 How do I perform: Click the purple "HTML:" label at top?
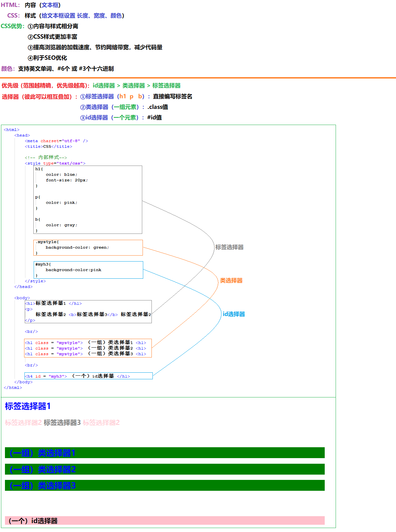[10, 5]
